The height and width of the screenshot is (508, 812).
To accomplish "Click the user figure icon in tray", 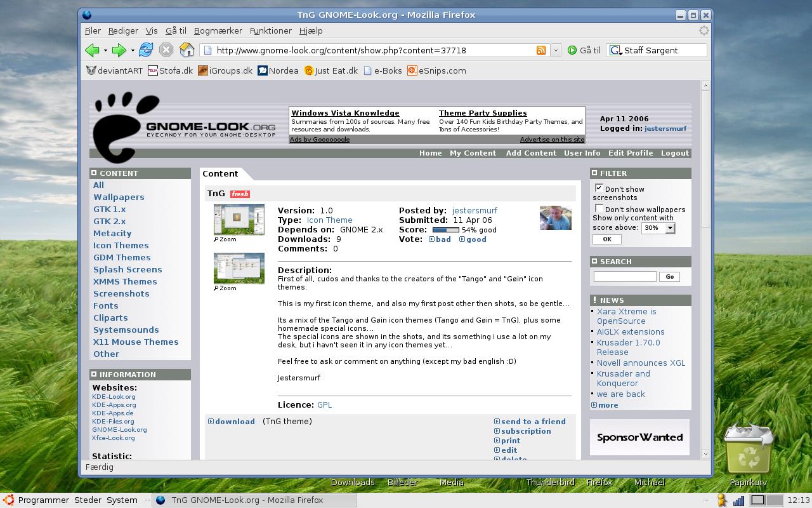I will (722, 500).
